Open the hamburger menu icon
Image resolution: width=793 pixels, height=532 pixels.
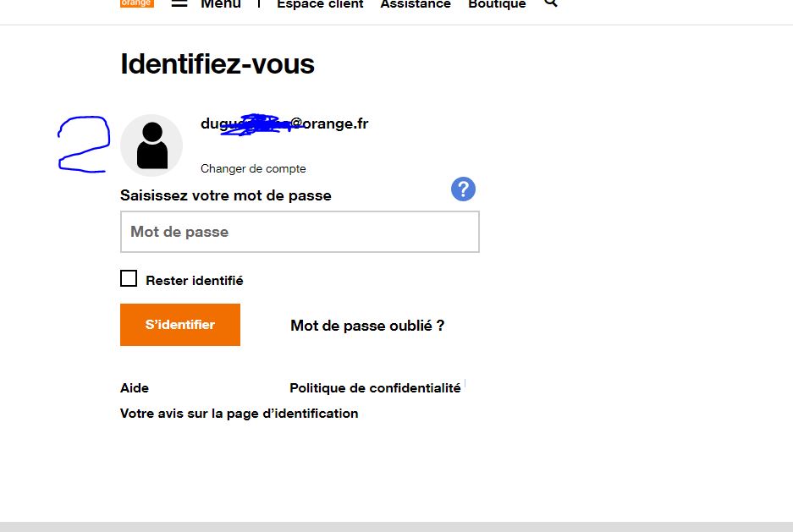(179, 3)
